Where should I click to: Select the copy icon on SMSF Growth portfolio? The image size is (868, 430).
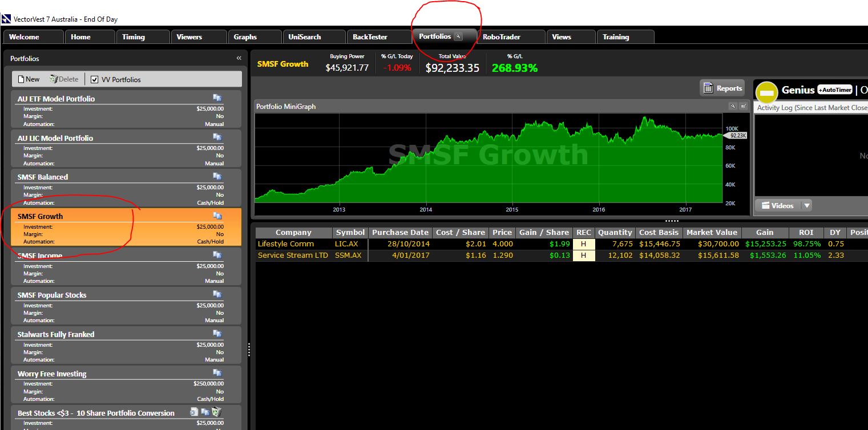click(x=217, y=216)
